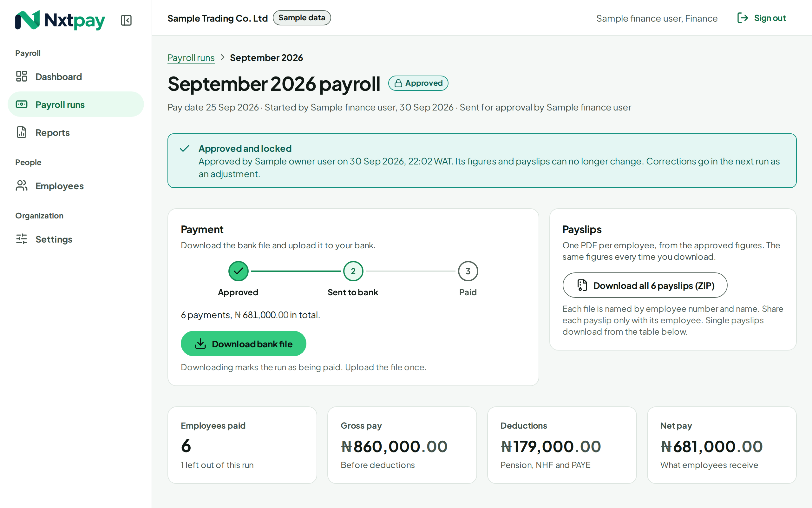Viewport: 812px width, 508px height.
Task: Click the Dashboard grid icon
Action: tap(22, 76)
